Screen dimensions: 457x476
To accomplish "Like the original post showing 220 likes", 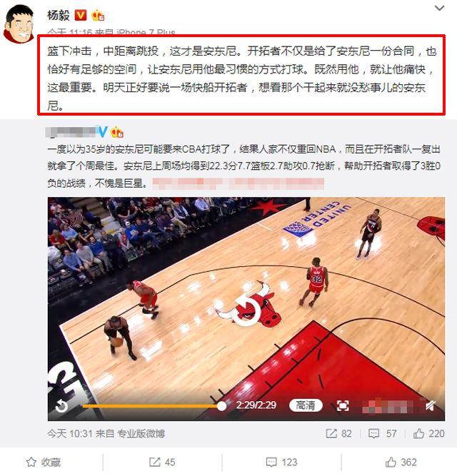I will tap(428, 433).
